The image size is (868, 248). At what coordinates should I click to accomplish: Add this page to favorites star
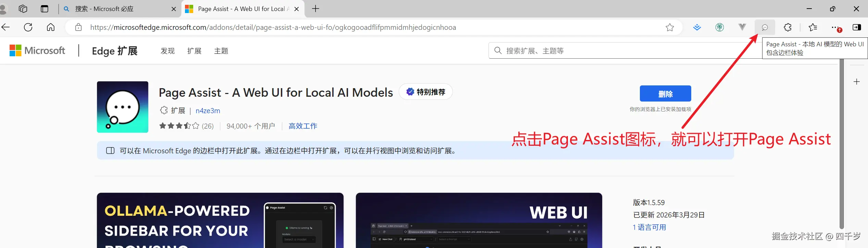[670, 27]
